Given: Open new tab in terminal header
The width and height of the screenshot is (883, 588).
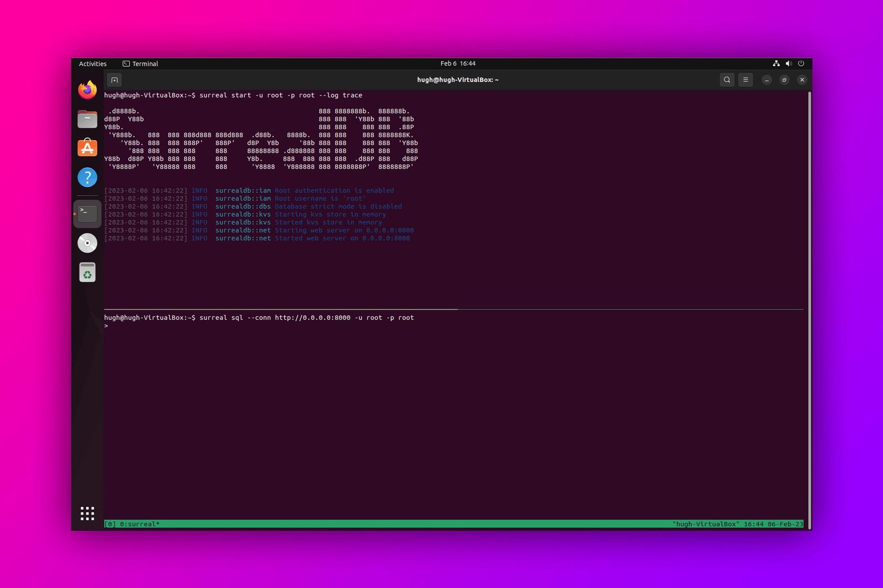Looking at the screenshot, I should click(x=114, y=80).
